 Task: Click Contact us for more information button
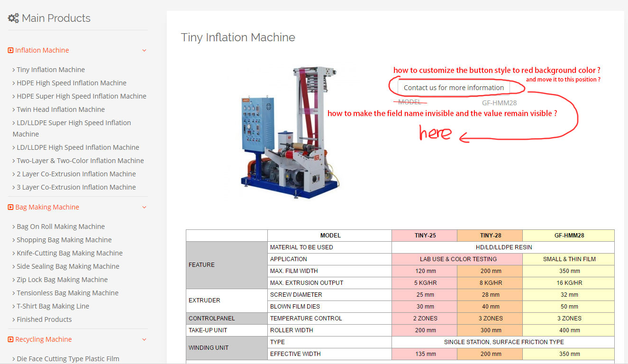[x=454, y=88]
